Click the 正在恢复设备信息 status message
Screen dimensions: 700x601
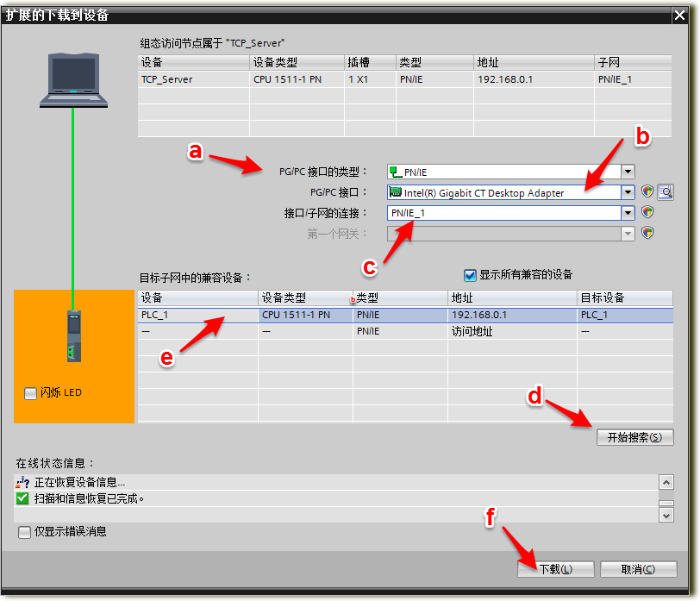[79, 482]
